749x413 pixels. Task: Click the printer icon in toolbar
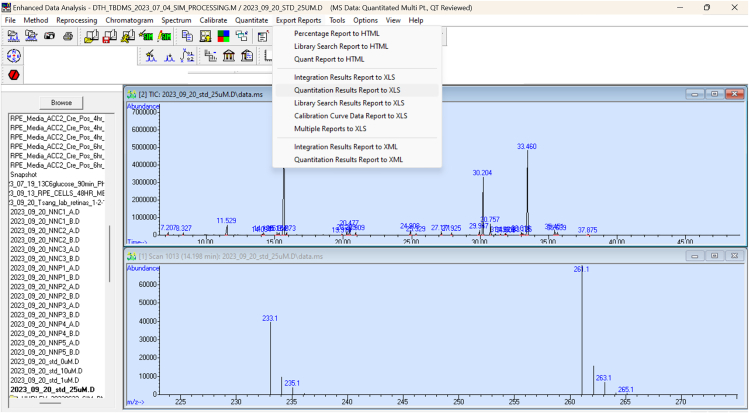pyautogui.click(x=68, y=36)
